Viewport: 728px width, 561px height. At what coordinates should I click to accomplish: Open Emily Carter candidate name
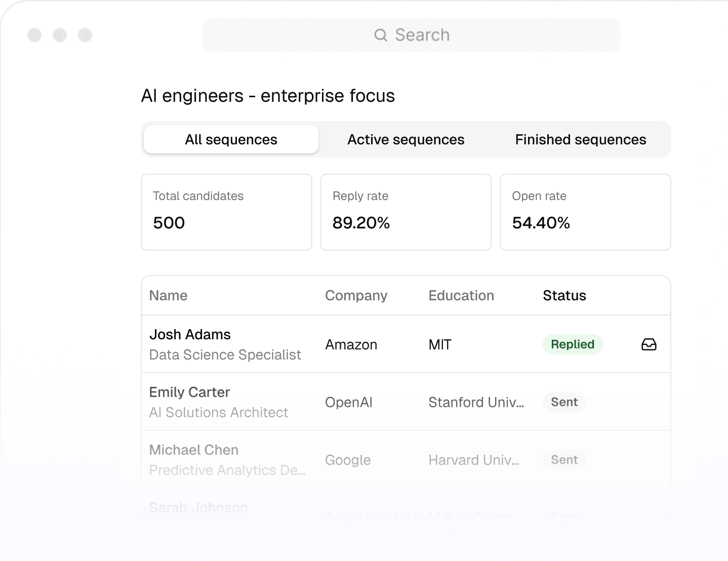[x=189, y=392]
